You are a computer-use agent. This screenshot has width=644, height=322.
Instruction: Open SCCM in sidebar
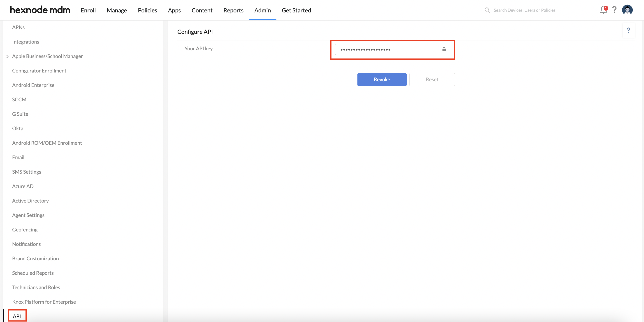coord(19,100)
